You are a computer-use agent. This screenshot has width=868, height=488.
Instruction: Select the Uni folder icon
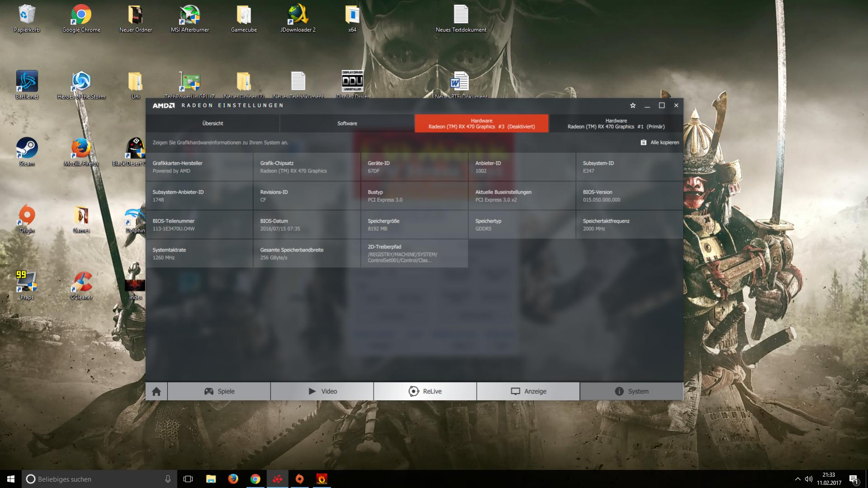coord(135,85)
